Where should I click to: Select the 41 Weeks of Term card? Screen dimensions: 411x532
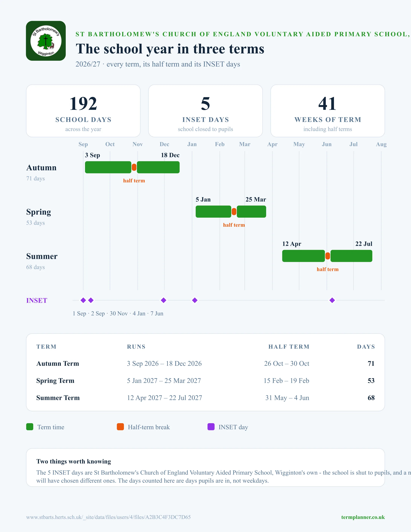coord(328,111)
